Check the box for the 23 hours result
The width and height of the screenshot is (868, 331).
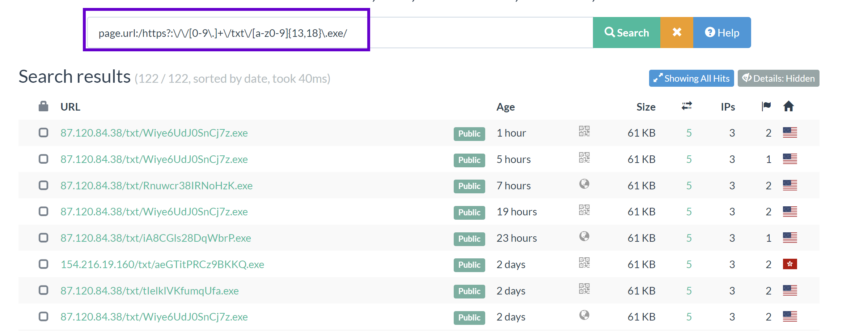[x=43, y=238]
